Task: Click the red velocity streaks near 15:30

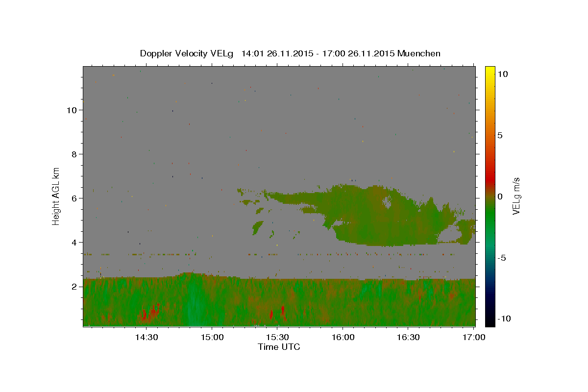Action: 277,314
